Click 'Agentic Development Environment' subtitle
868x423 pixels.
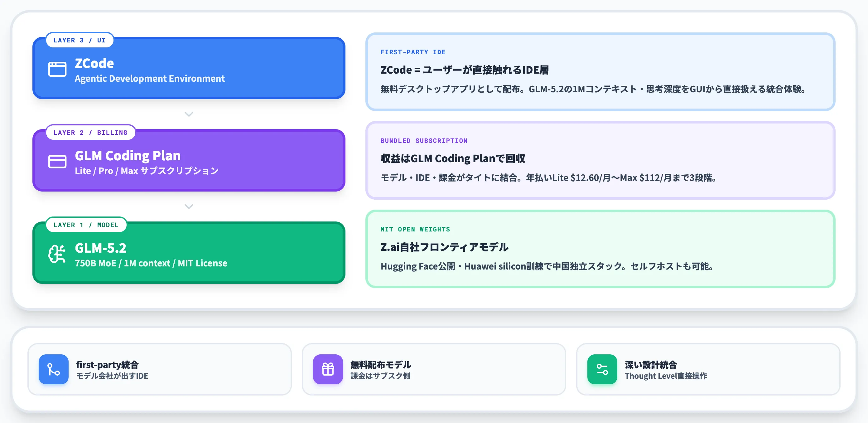click(150, 79)
